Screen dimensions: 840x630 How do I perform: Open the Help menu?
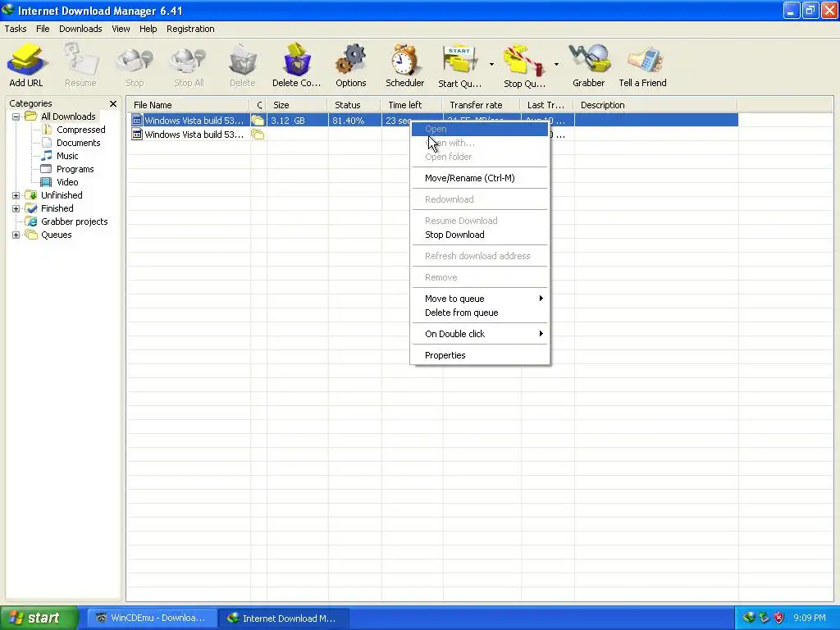coord(148,29)
